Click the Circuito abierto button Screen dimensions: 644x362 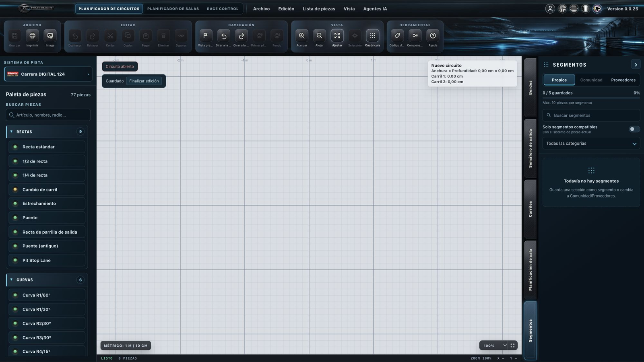tap(120, 66)
